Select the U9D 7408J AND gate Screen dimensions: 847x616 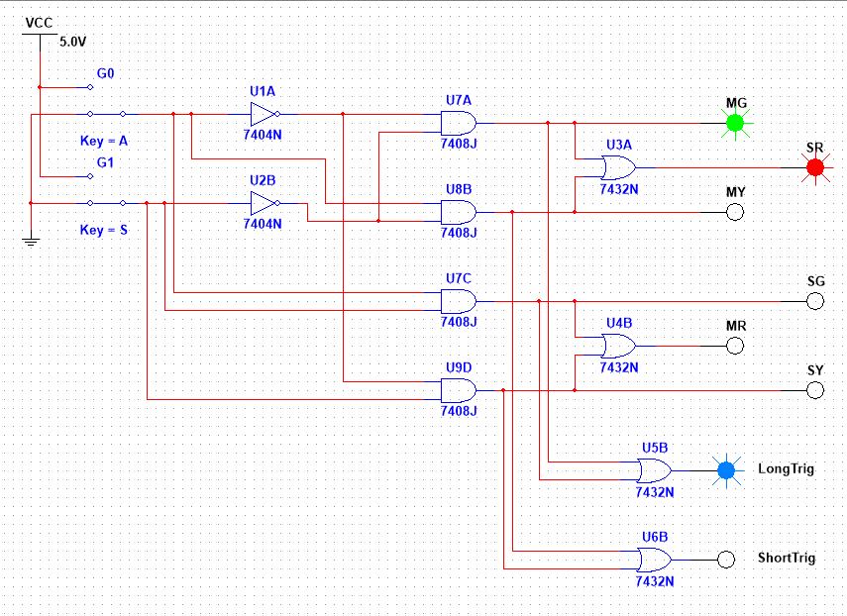pos(457,389)
